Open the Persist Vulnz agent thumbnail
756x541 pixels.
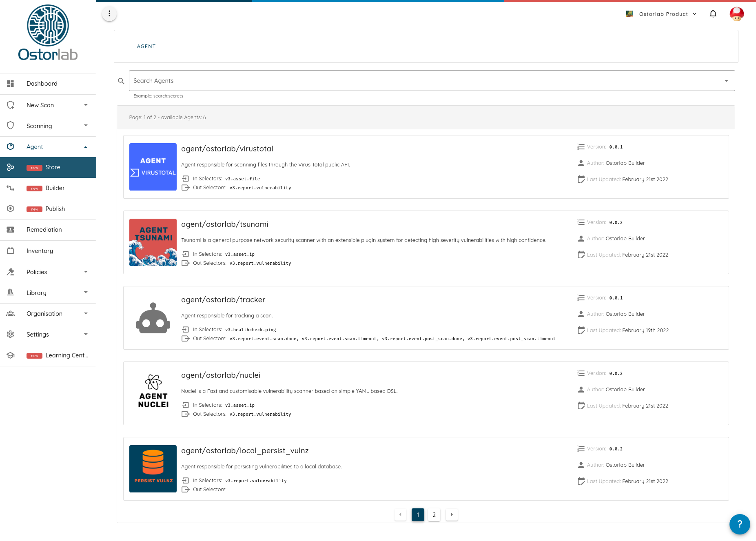click(153, 469)
